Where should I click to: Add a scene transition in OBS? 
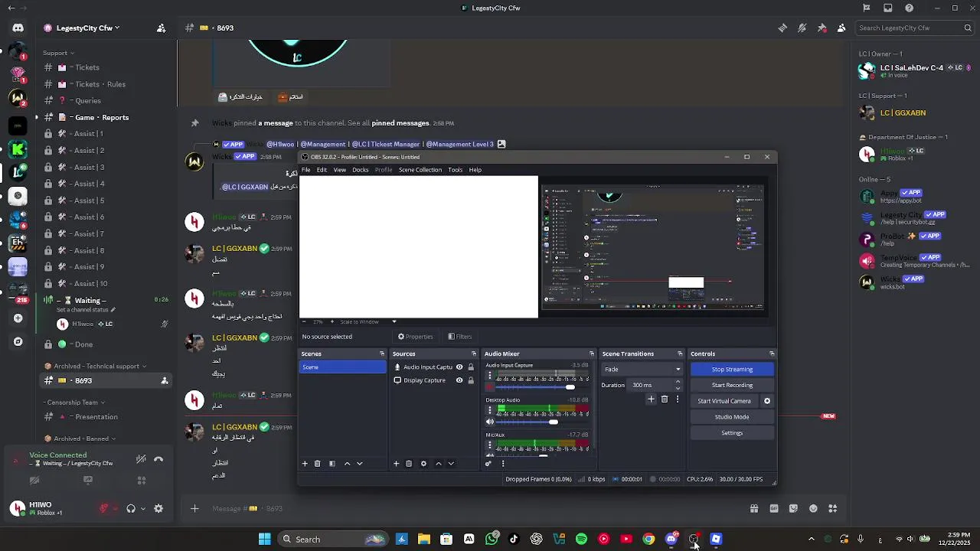point(652,399)
